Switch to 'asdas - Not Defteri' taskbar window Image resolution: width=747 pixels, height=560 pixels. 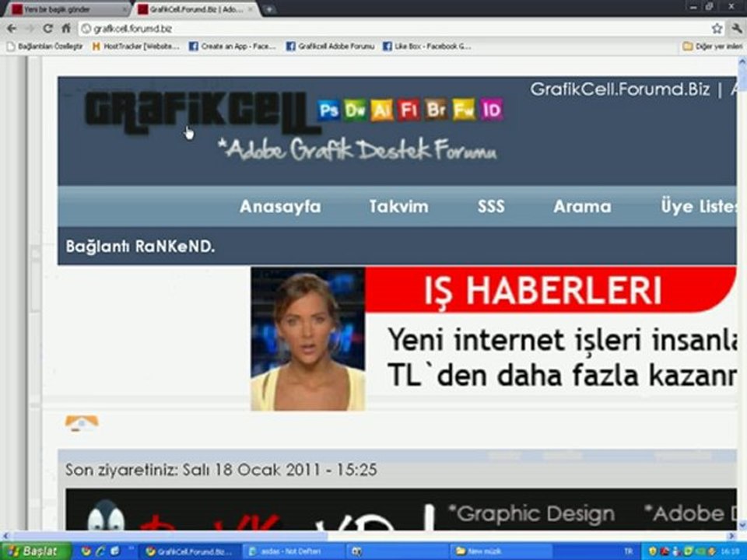(x=293, y=551)
